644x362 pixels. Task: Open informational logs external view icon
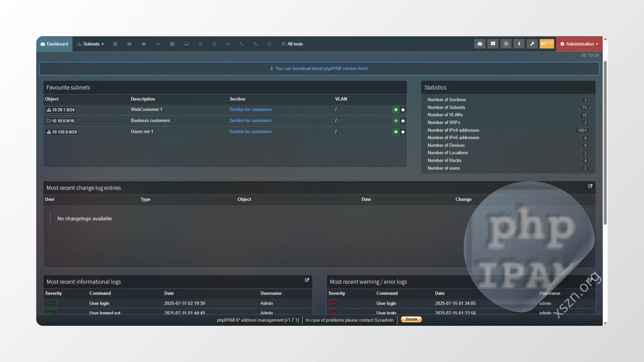coord(307,280)
